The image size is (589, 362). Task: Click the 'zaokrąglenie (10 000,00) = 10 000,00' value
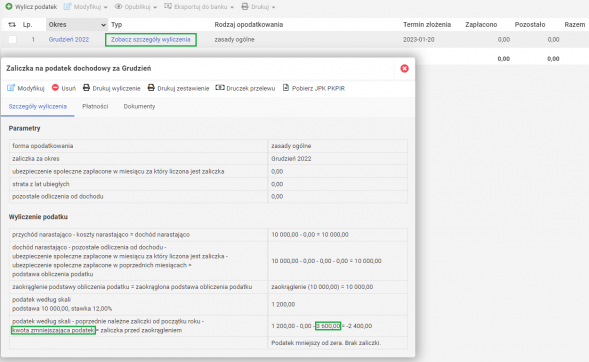pyautogui.click(x=322, y=287)
